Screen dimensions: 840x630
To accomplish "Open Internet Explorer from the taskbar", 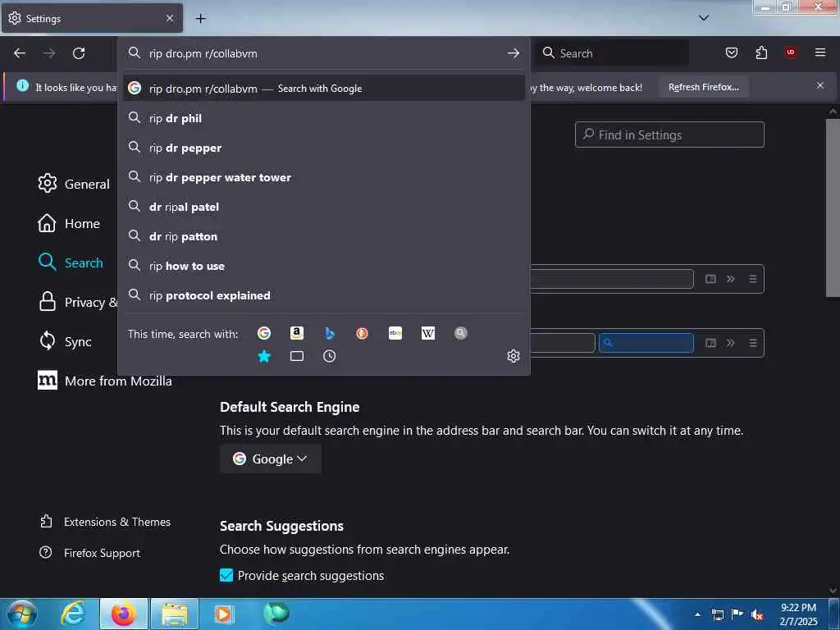I will [x=73, y=614].
